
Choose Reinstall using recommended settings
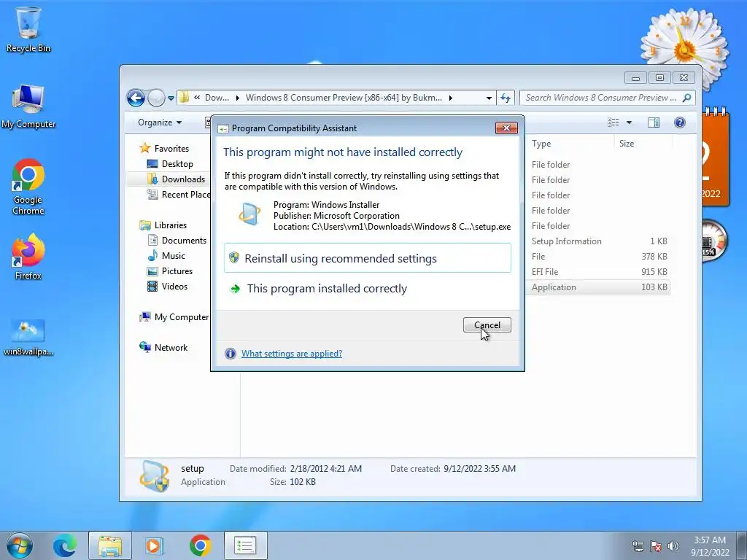(x=368, y=258)
